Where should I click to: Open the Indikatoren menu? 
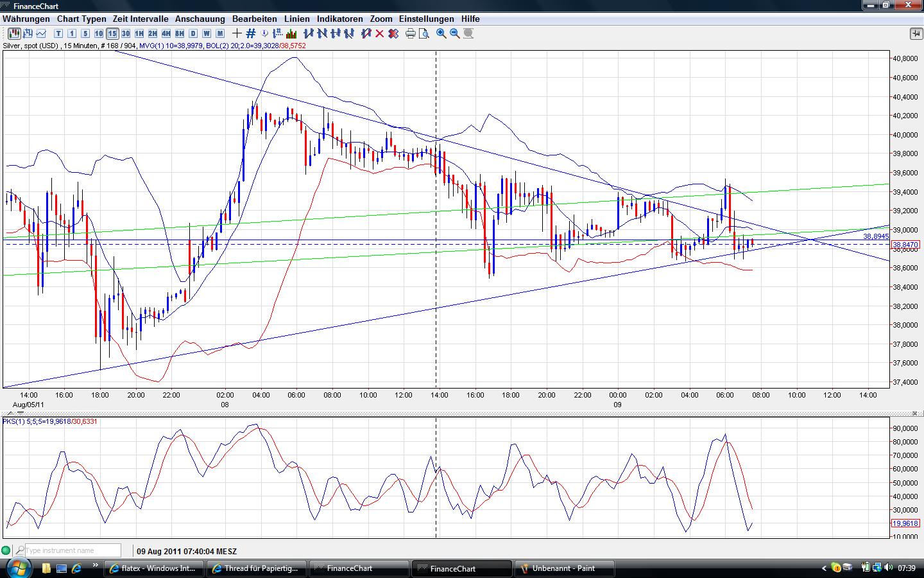[339, 19]
